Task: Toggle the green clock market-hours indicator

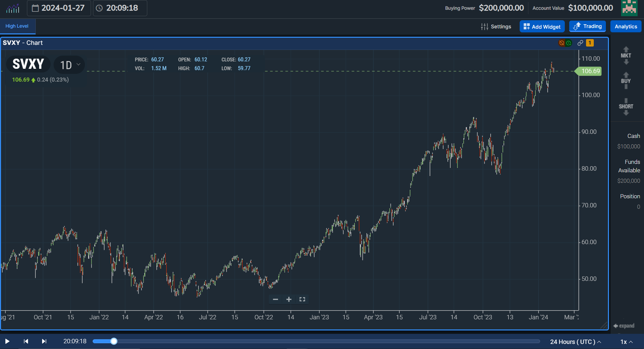Action: [569, 43]
